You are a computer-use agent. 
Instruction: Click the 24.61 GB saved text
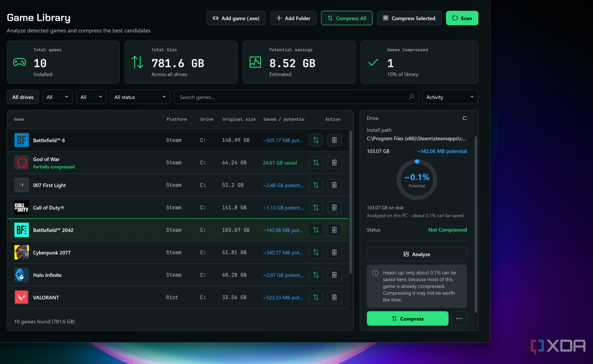(280, 163)
